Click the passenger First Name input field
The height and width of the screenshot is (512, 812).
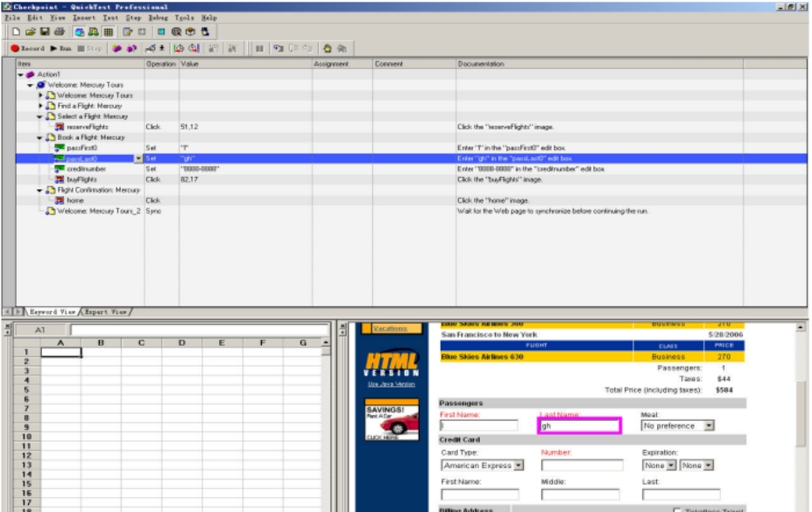(479, 425)
